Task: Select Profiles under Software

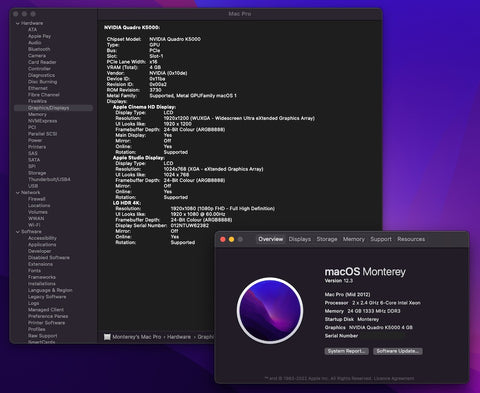Action: point(37,329)
